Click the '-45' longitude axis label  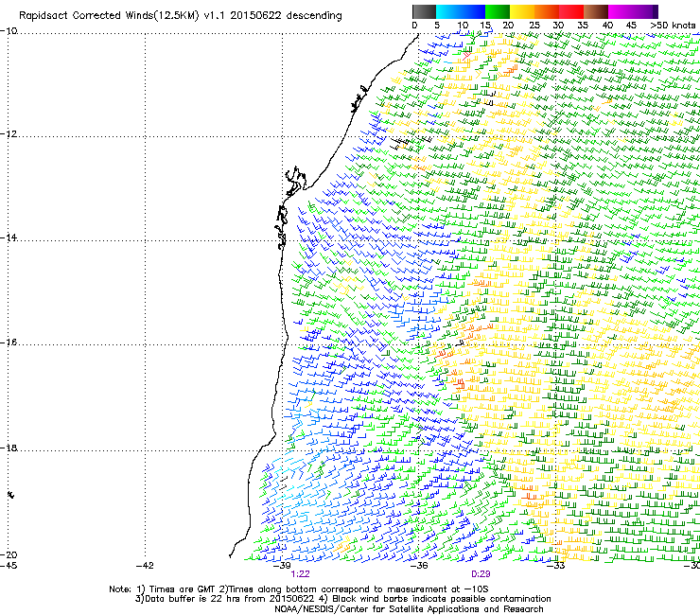click(9, 566)
